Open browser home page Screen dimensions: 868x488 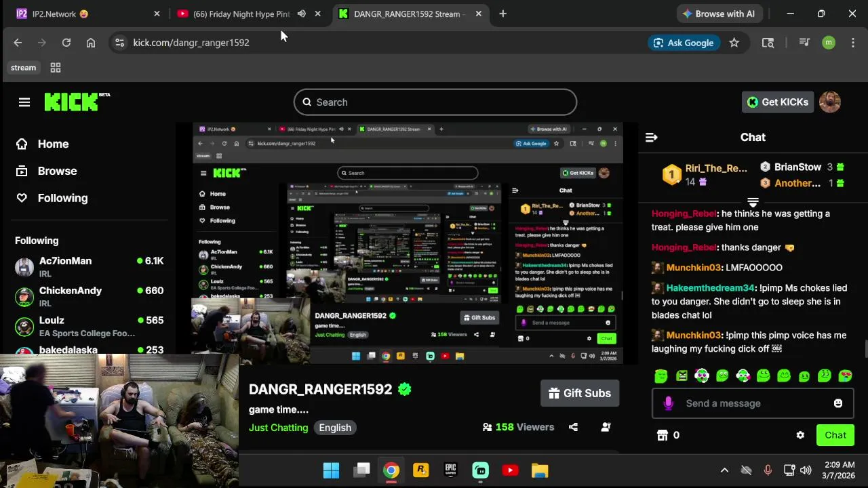click(x=91, y=43)
